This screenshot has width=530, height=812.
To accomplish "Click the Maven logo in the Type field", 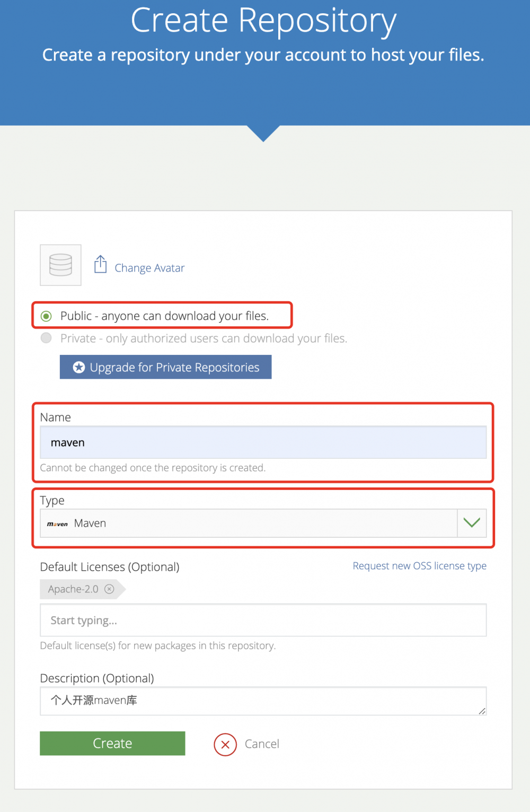I will click(57, 524).
